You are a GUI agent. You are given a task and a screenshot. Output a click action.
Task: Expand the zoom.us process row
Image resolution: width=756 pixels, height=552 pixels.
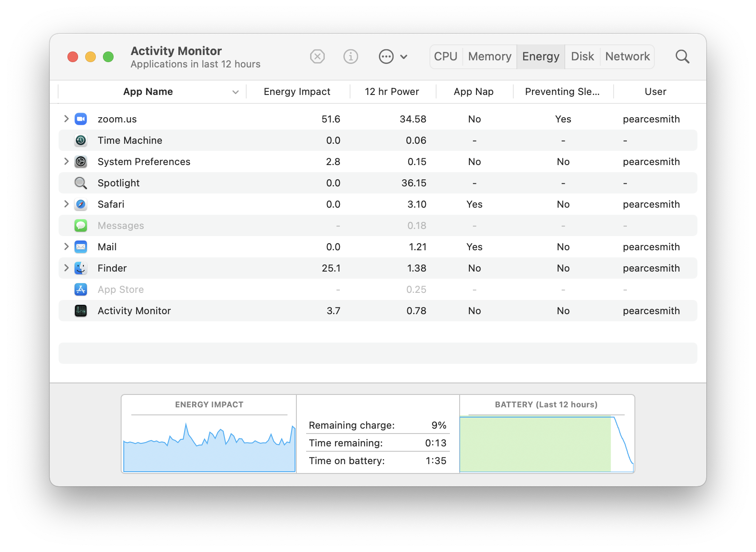tap(66, 118)
